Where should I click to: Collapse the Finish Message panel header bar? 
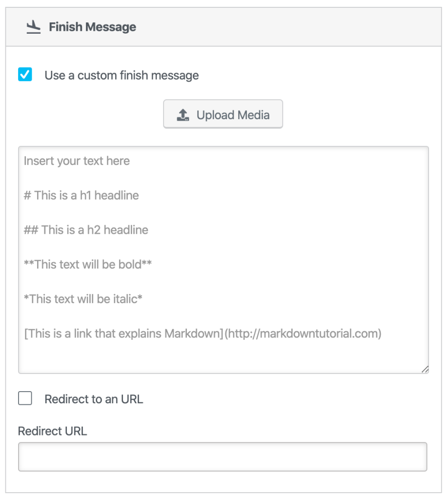293,27
